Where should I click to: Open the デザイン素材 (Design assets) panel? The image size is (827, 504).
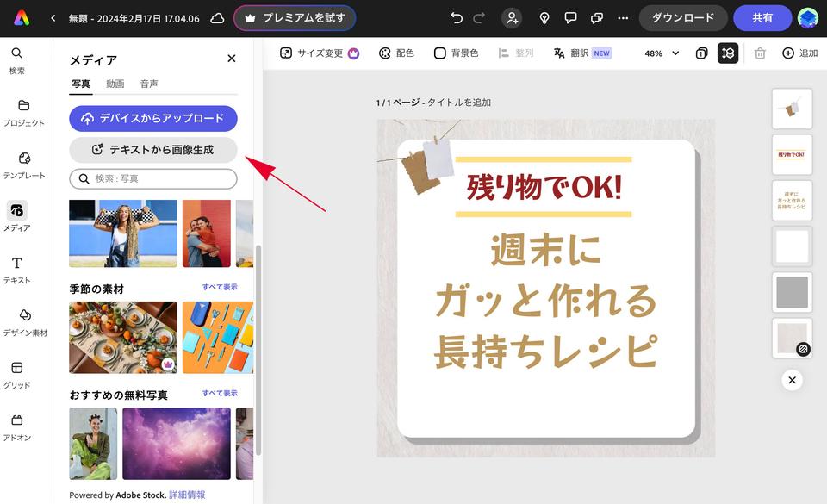[23, 321]
